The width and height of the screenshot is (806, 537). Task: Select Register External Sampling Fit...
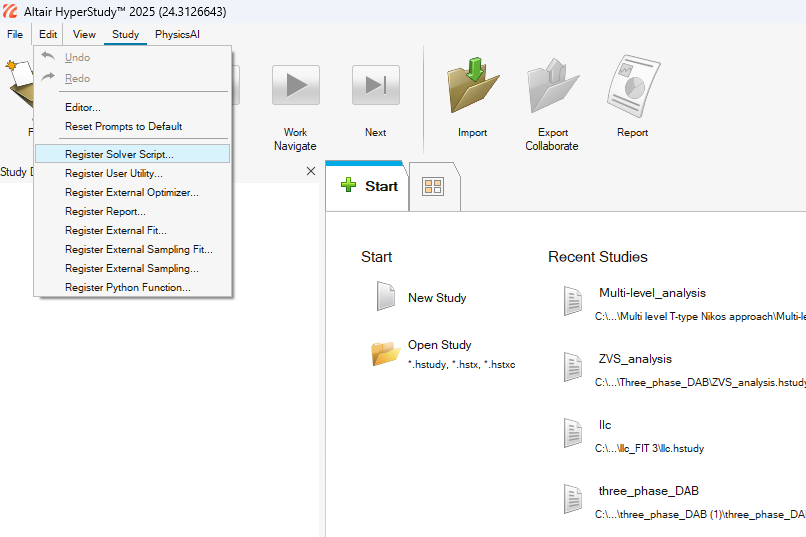(x=133, y=249)
